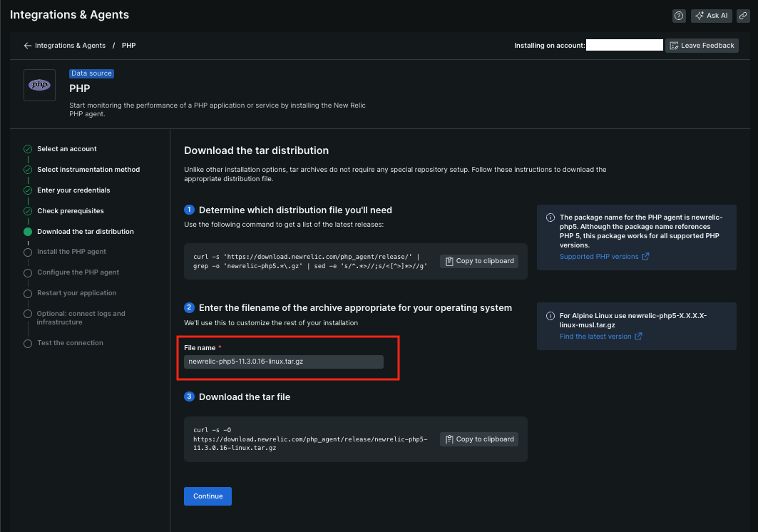Click the Leave Feedback button
Screen dimensions: 758x532
pyautogui.click(x=702, y=46)
